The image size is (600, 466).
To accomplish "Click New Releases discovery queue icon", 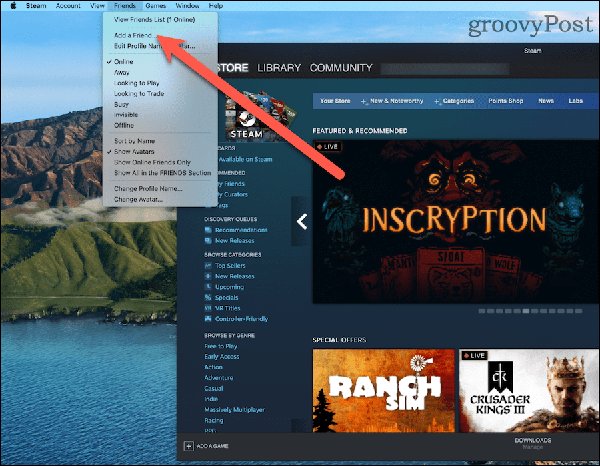I will (208, 241).
